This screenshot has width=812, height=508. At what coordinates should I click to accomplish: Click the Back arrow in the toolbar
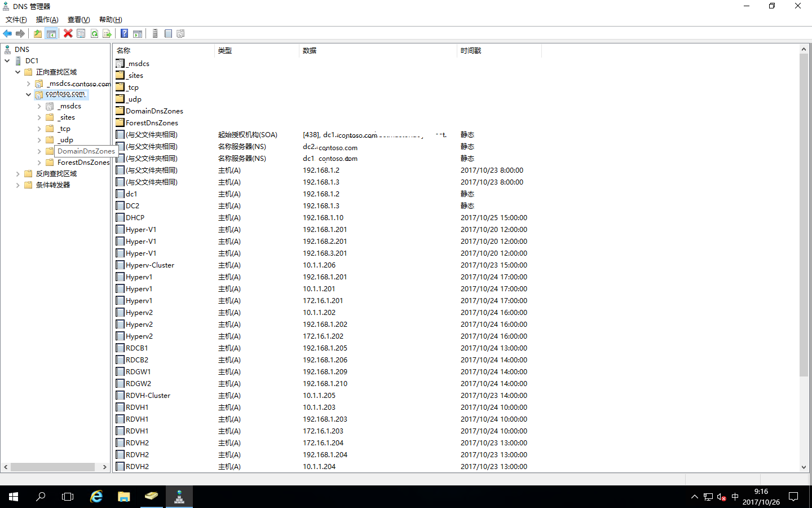pos(7,34)
